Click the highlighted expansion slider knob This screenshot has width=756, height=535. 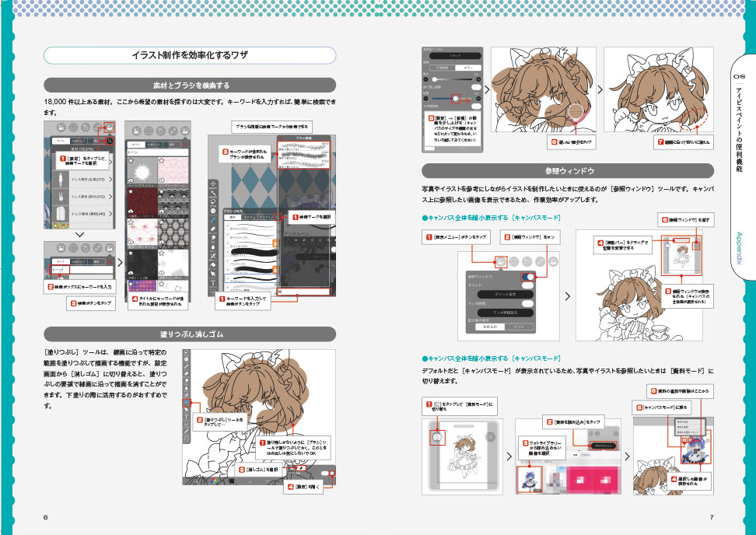[x=456, y=99]
